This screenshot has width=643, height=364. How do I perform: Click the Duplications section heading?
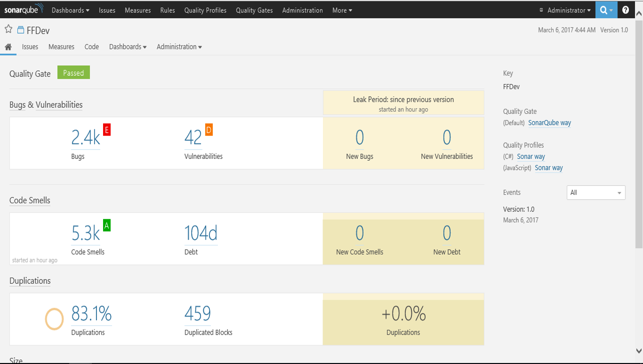pyautogui.click(x=30, y=281)
